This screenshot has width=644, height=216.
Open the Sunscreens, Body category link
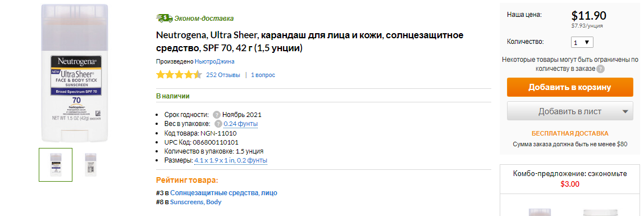(196, 202)
